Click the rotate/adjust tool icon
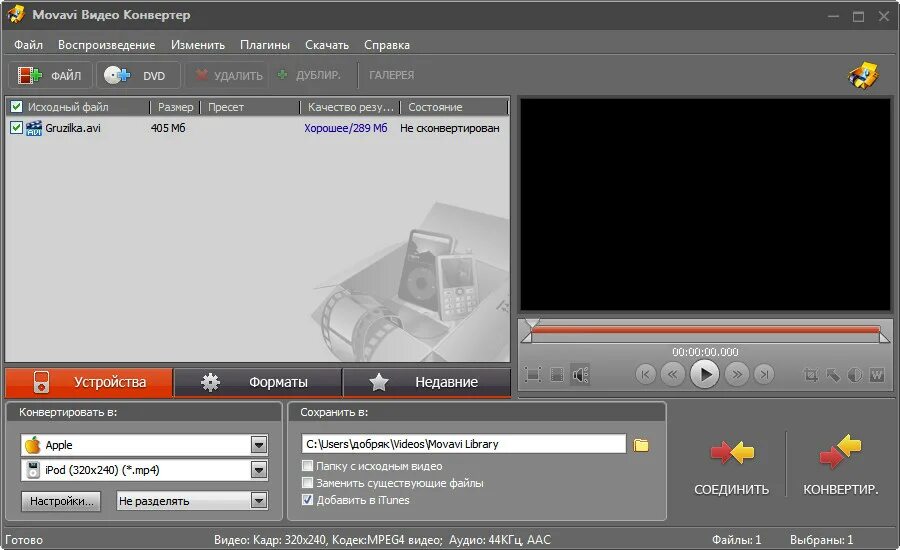 coord(833,375)
